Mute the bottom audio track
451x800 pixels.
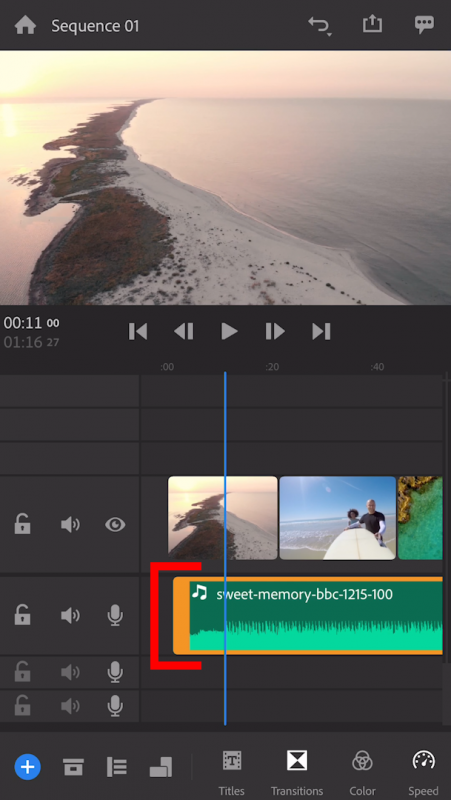[70, 706]
